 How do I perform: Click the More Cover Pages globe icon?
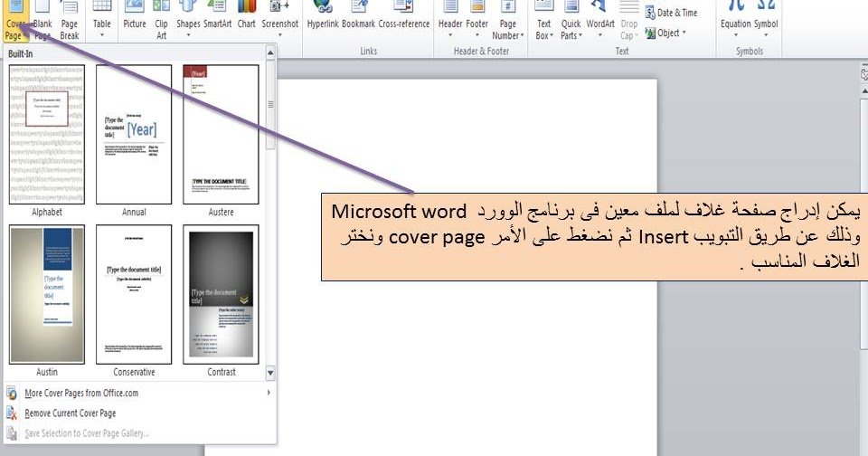(12, 393)
